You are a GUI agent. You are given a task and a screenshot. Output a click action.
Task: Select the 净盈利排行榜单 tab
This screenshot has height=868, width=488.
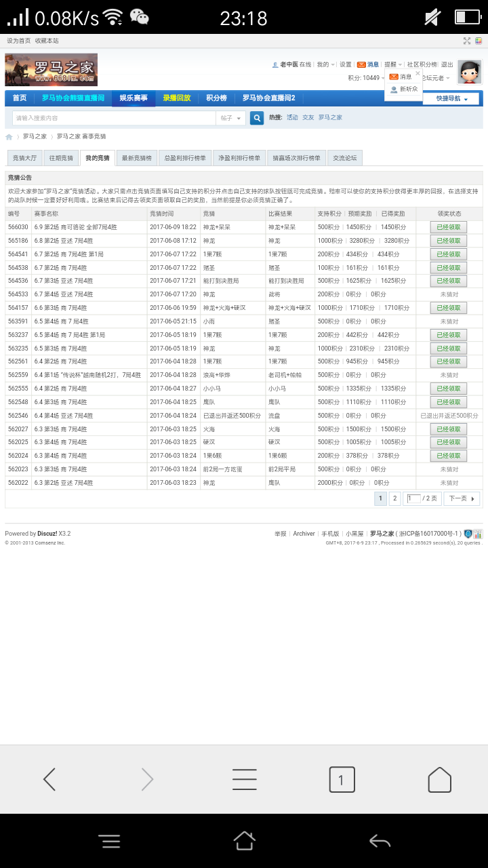click(239, 158)
